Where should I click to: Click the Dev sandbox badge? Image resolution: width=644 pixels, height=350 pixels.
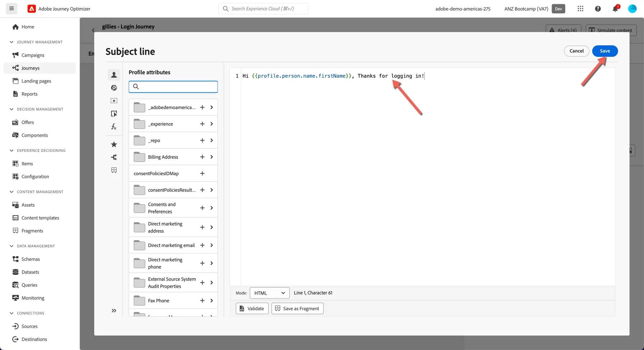click(x=558, y=9)
